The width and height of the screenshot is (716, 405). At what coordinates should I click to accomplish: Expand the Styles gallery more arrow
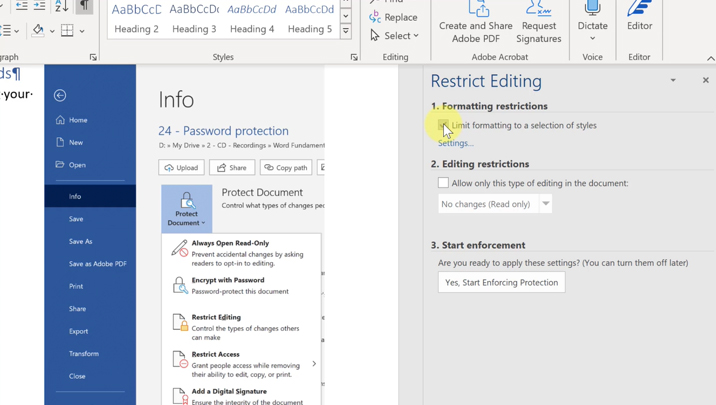346,31
